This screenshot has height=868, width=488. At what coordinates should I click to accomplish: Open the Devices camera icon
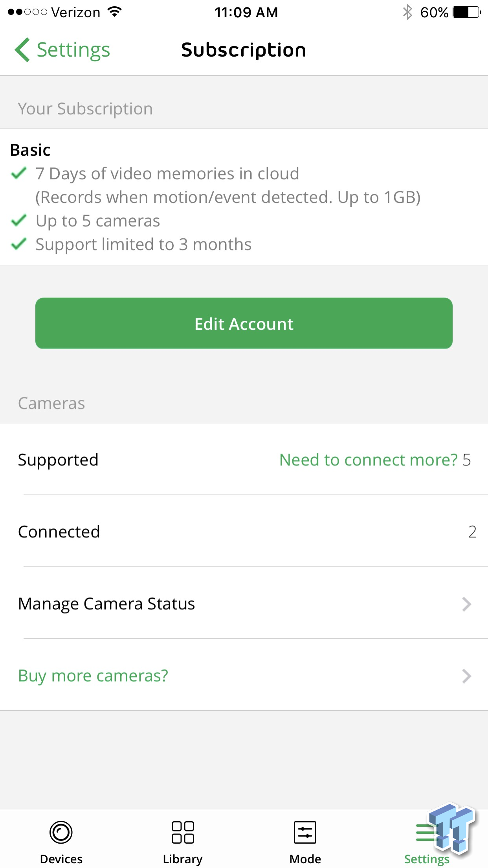(x=61, y=832)
